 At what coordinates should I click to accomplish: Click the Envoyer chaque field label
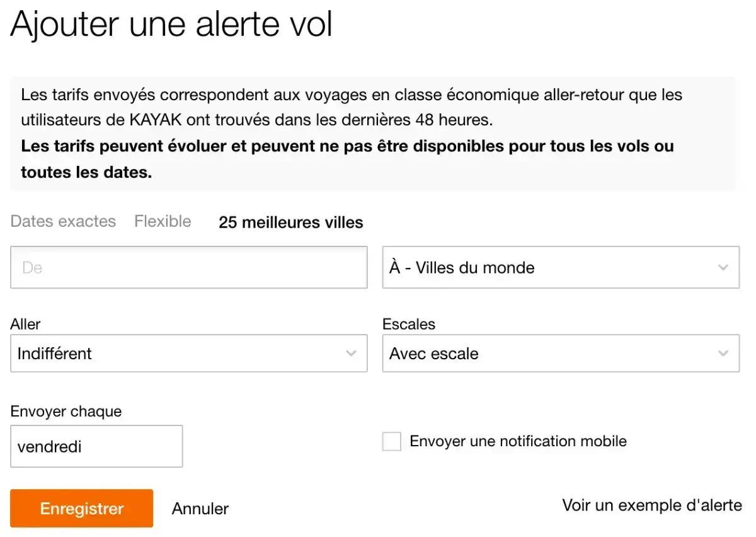(66, 412)
